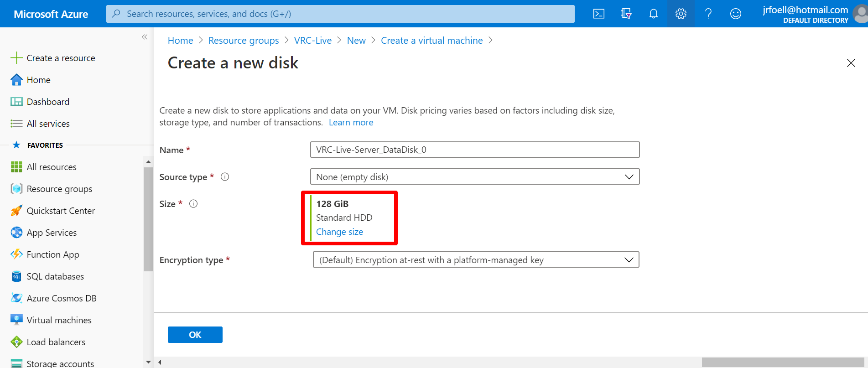Show the Size info tooltip icon
Image resolution: width=868 pixels, height=368 pixels.
click(193, 204)
